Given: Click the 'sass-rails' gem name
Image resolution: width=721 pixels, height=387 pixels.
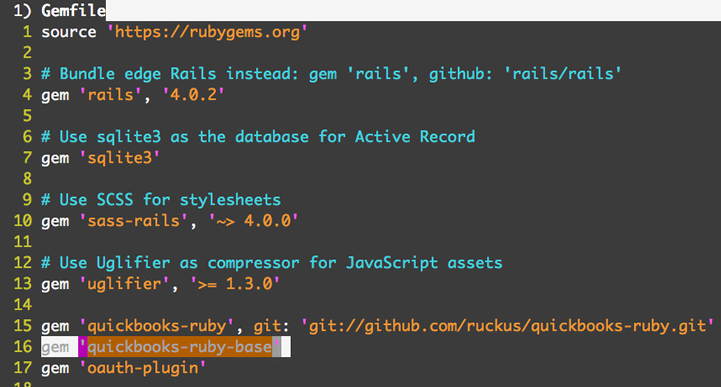Looking at the screenshot, I should (x=133, y=221).
